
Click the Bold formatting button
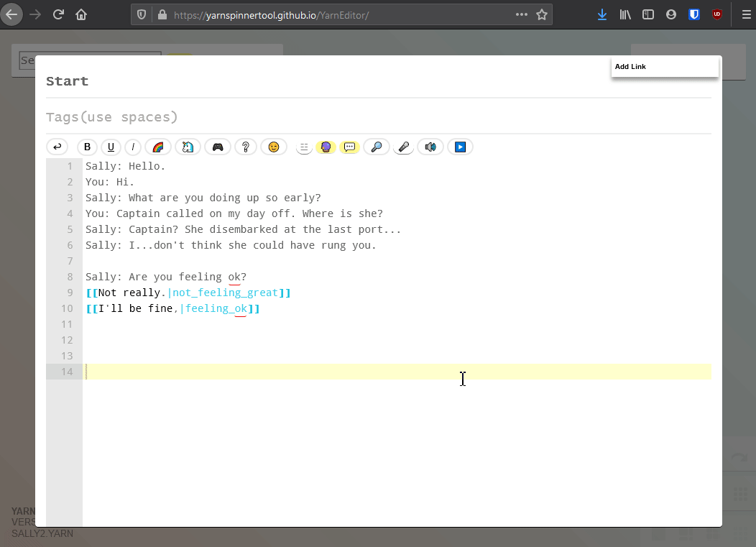pos(88,147)
